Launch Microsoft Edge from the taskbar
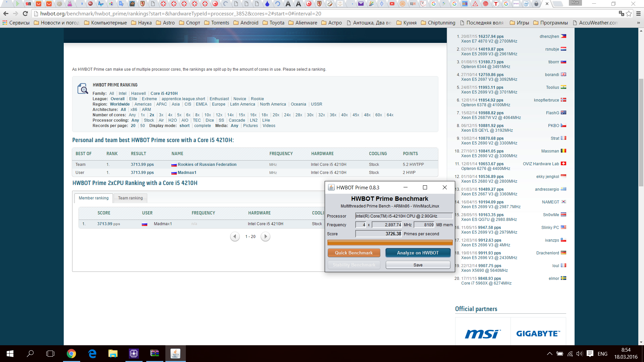 (x=92, y=354)
